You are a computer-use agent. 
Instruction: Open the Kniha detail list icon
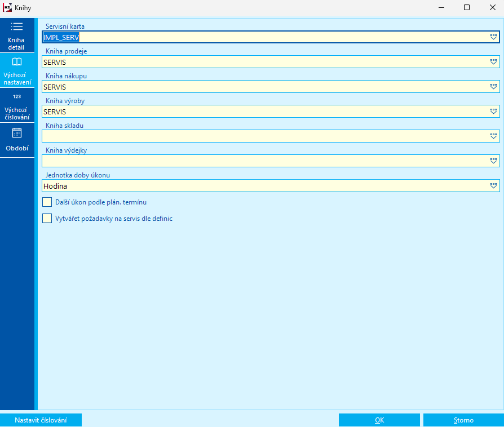point(17,26)
